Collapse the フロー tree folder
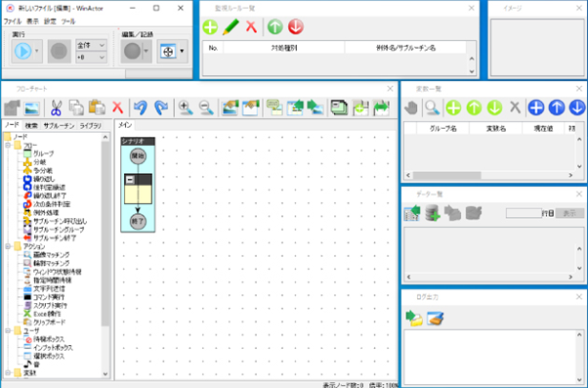Viewport: 588px width, 388px height. [x=8, y=146]
